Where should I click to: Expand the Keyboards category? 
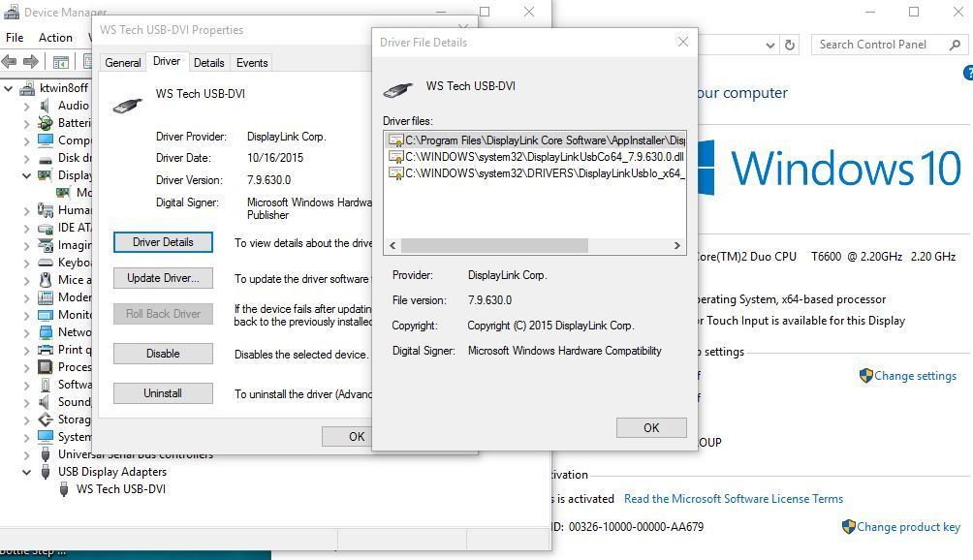coord(27,263)
